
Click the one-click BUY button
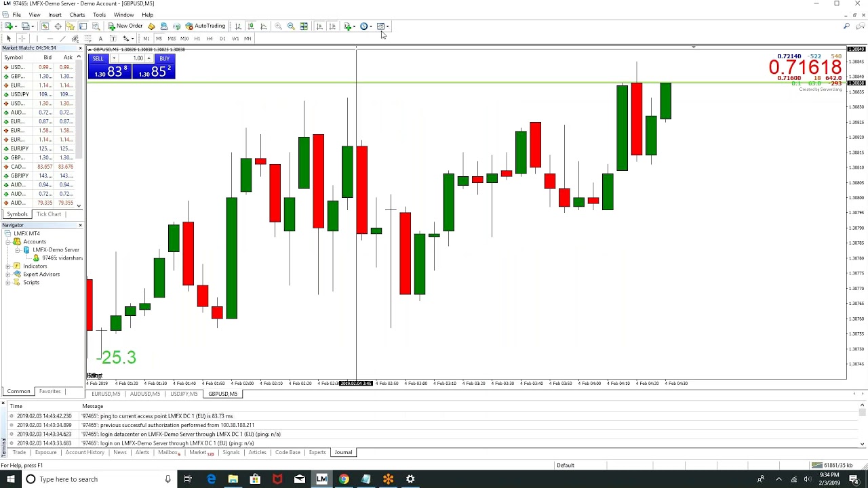(x=164, y=58)
